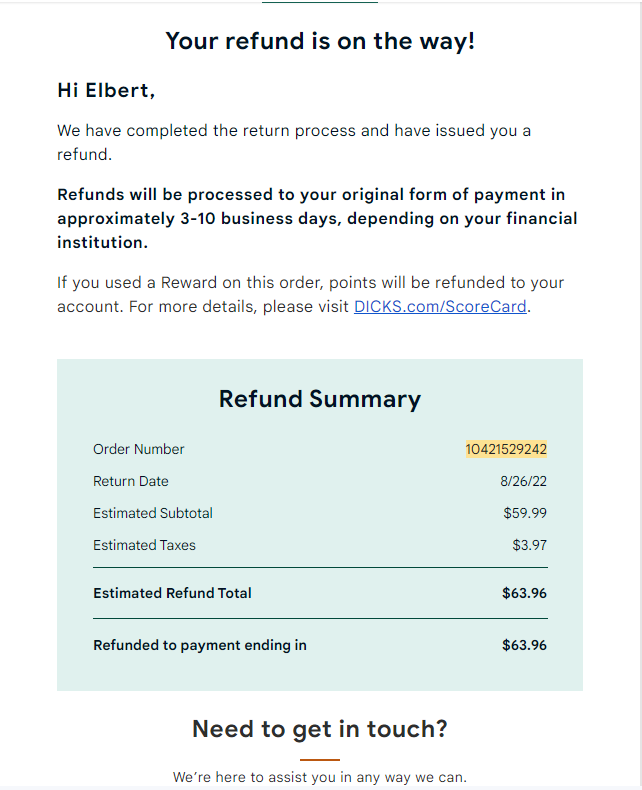Open the DICKS.com/ScoreCard link
This screenshot has height=790, width=642.
coord(440,306)
